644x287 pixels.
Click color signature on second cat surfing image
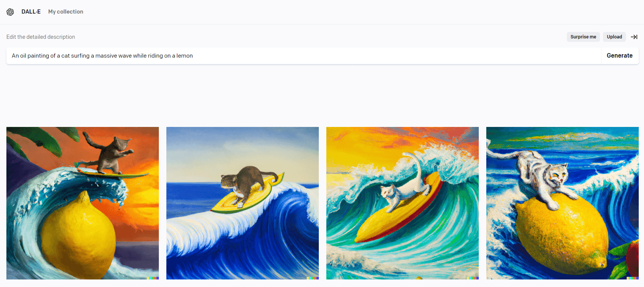pyautogui.click(x=313, y=278)
